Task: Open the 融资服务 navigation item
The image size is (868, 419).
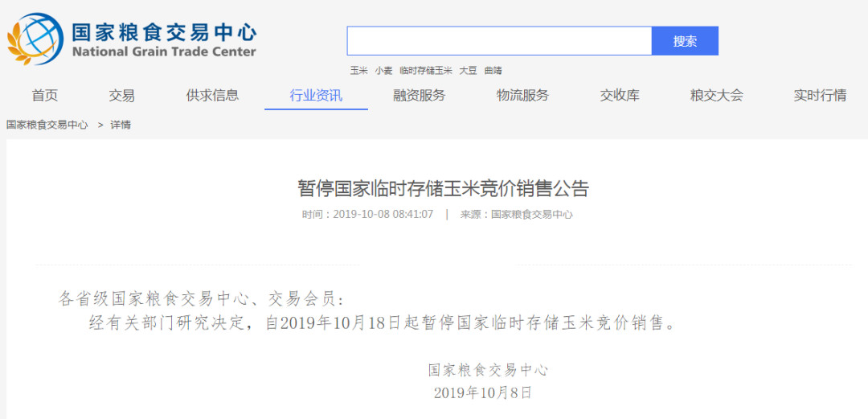Action: click(419, 96)
